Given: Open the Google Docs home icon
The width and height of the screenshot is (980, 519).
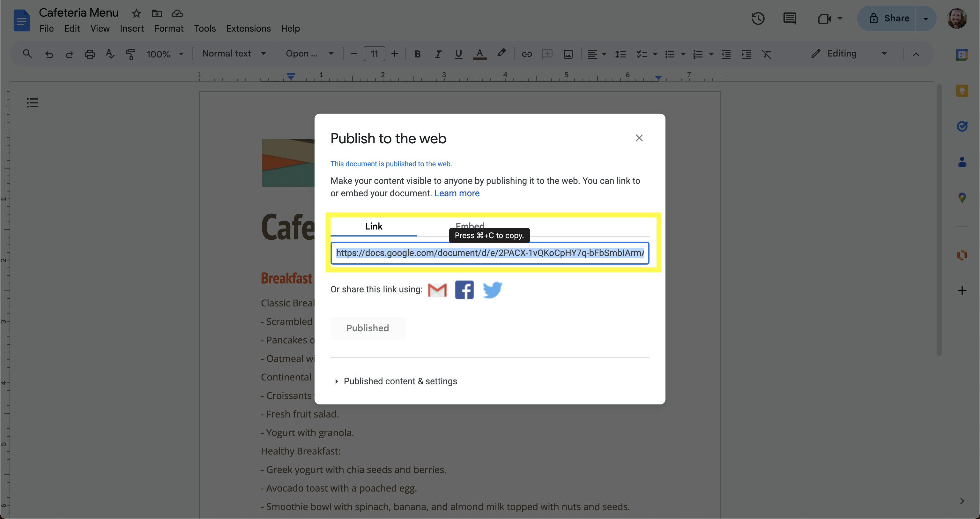Looking at the screenshot, I should (21, 20).
